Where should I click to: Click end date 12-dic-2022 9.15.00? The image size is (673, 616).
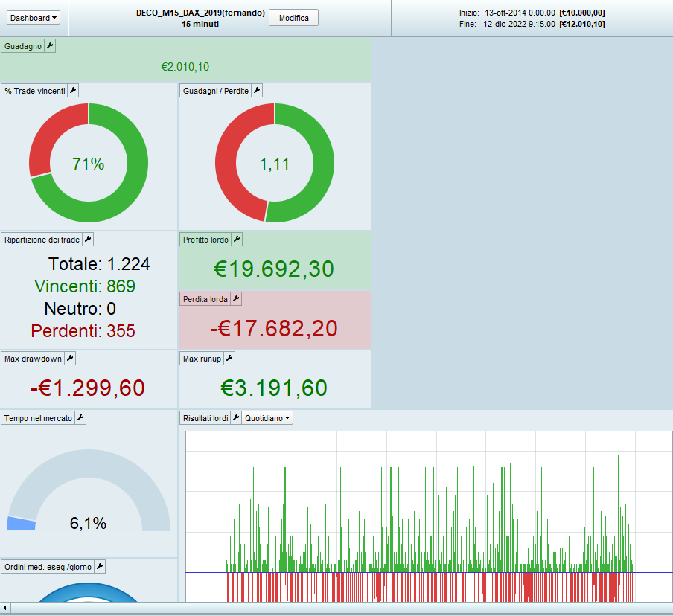(519, 24)
